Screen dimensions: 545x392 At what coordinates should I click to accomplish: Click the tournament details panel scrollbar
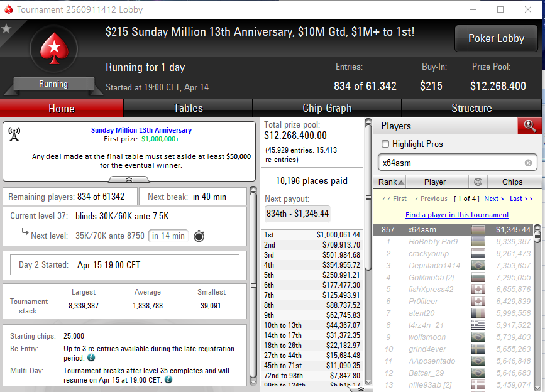[x=253, y=285]
